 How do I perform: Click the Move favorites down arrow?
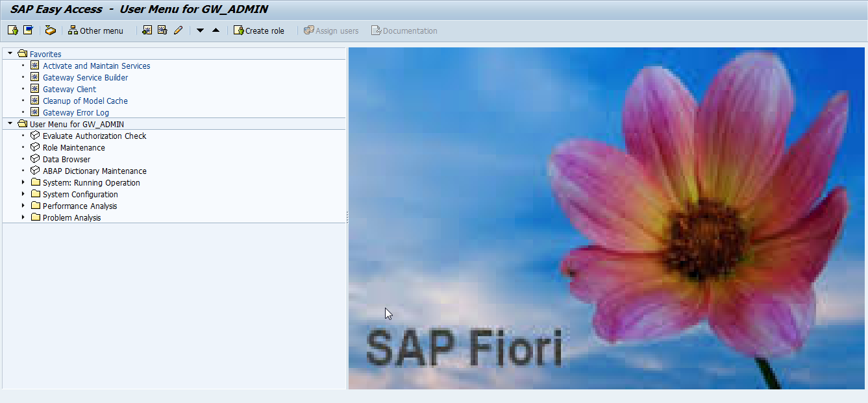tap(201, 31)
